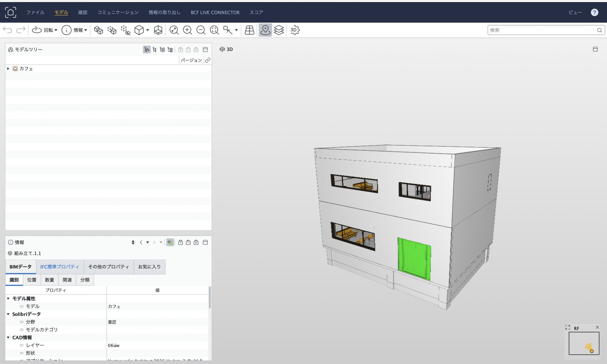Click the ビュー button at top right
Image resolution: width=607 pixels, height=364 pixels.
click(x=575, y=12)
